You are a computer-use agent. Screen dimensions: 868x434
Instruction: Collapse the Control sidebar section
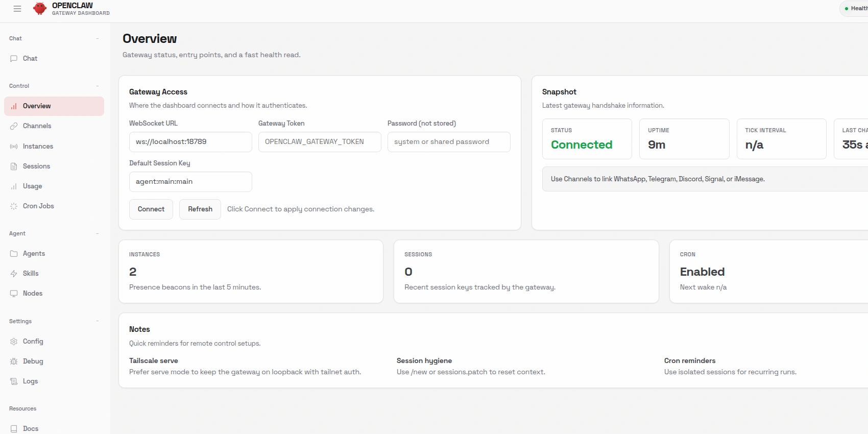tap(97, 86)
